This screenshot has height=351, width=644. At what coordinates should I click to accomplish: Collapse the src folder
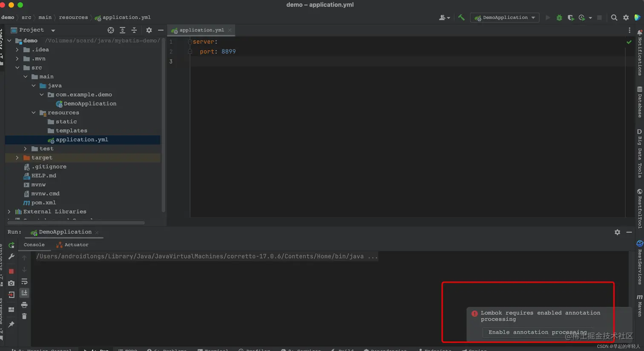(17, 68)
